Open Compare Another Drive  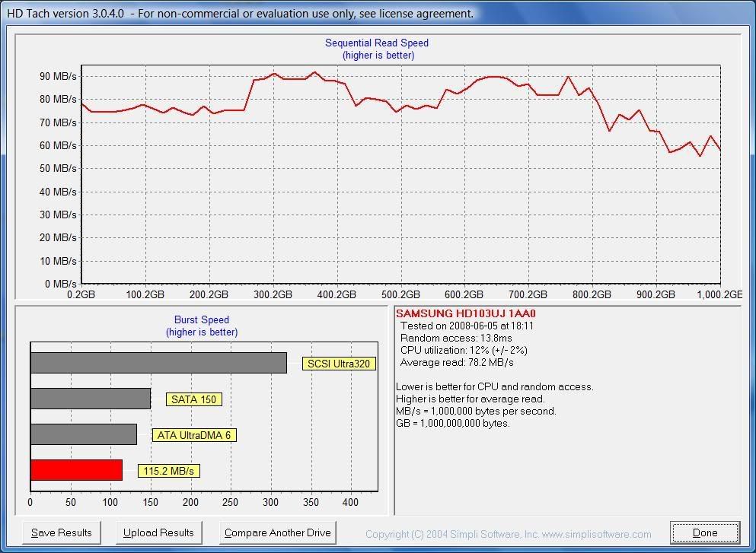click(277, 532)
